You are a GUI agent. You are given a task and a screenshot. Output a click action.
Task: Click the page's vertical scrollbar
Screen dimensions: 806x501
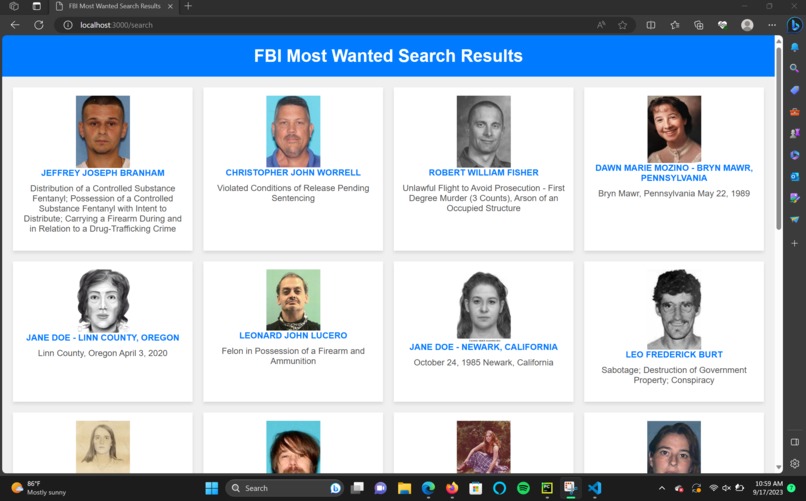[x=779, y=139]
